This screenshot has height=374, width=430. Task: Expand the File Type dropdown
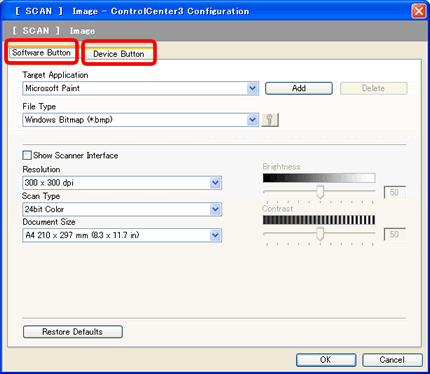pos(253,120)
